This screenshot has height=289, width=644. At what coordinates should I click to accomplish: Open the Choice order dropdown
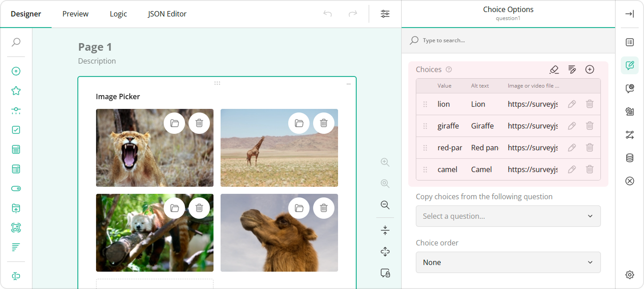click(508, 262)
